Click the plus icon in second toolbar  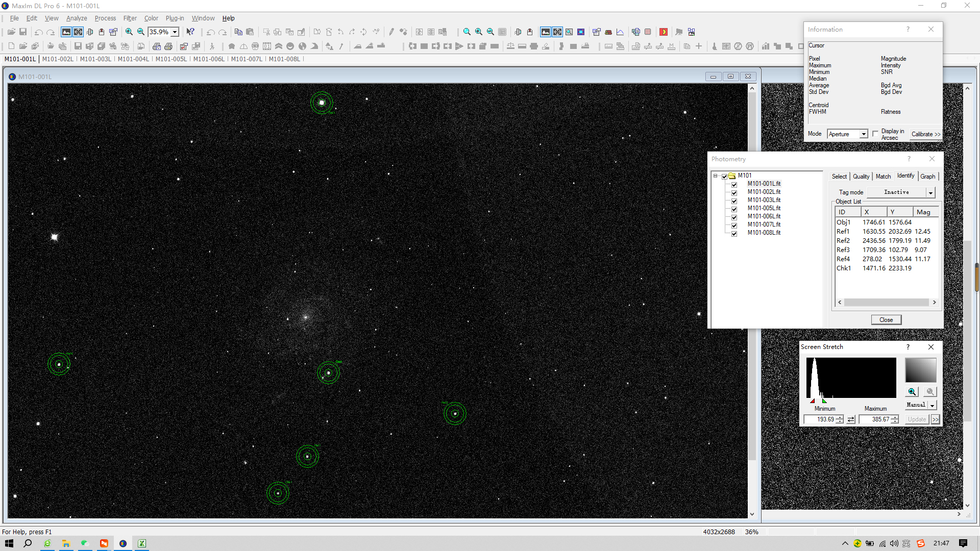click(699, 46)
